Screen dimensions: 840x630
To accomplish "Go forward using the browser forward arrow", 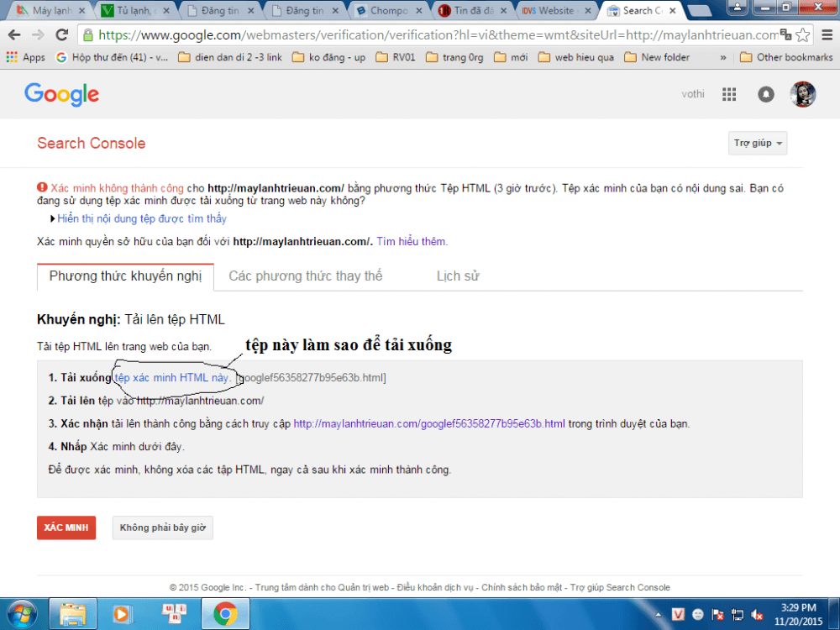I will tap(38, 35).
